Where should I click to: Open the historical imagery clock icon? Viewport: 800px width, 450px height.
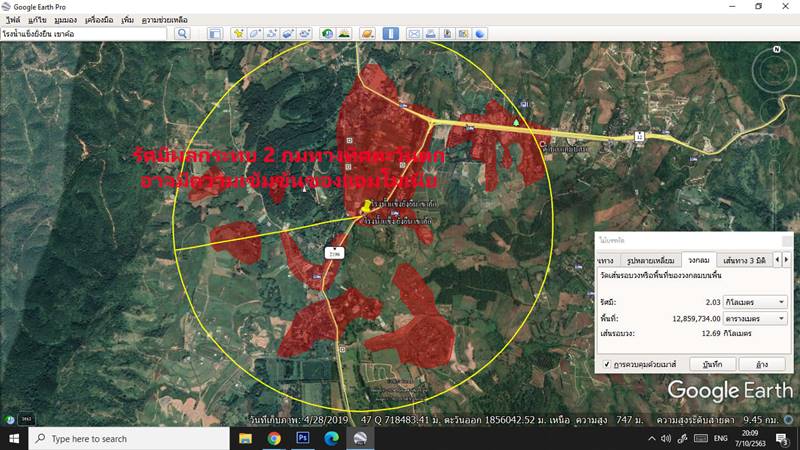click(327, 33)
